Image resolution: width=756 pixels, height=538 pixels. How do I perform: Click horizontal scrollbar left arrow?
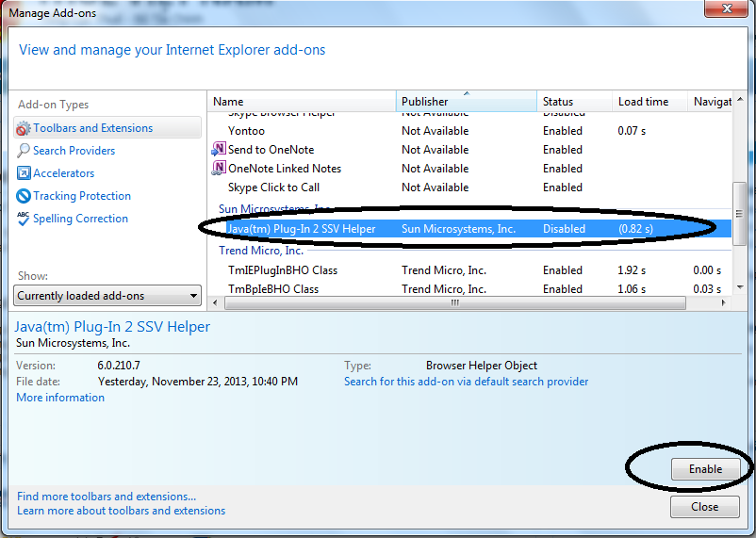click(x=215, y=302)
